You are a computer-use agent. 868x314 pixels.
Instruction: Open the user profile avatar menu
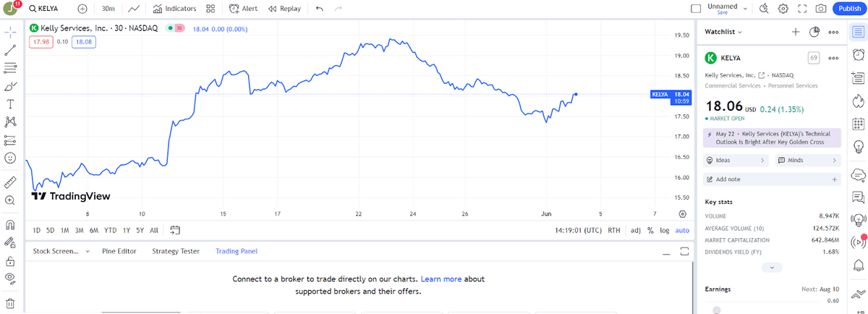click(10, 9)
